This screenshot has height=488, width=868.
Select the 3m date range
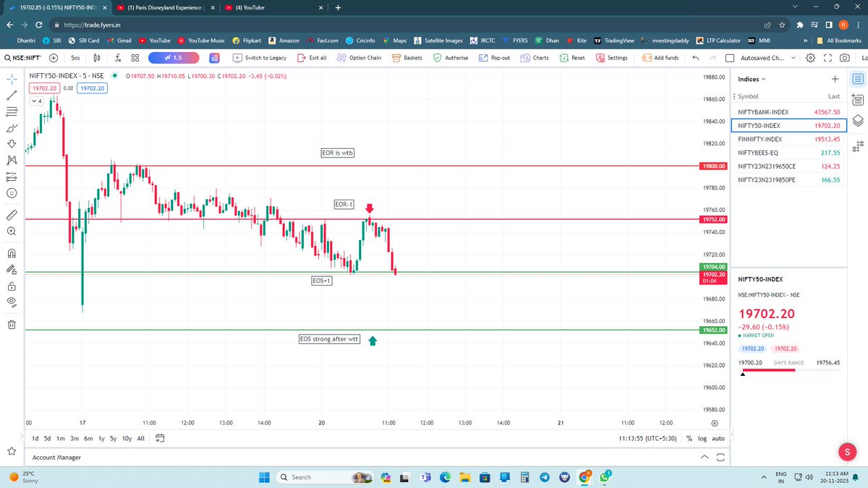click(x=75, y=438)
